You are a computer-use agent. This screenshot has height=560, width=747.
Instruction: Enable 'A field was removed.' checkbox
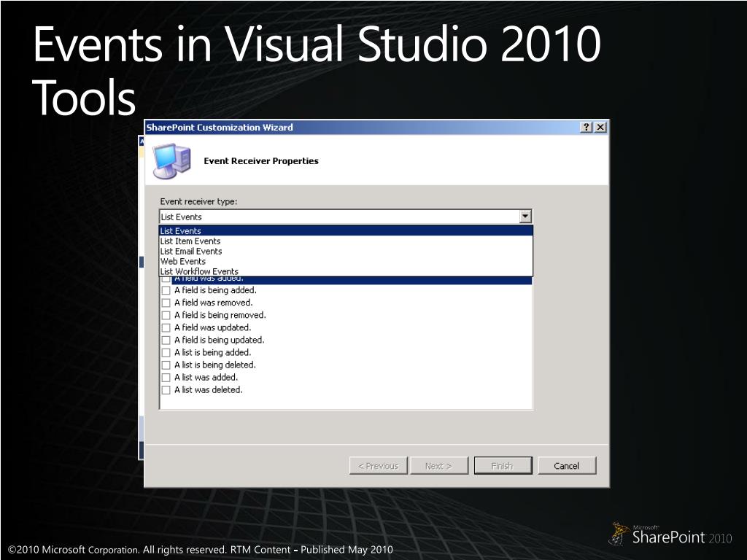tap(166, 303)
